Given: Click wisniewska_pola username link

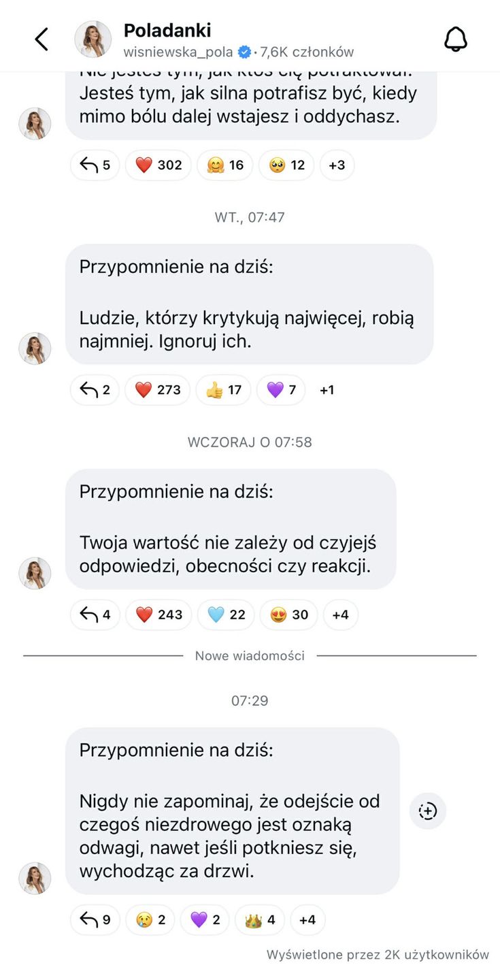Looking at the screenshot, I should pyautogui.click(x=178, y=51).
